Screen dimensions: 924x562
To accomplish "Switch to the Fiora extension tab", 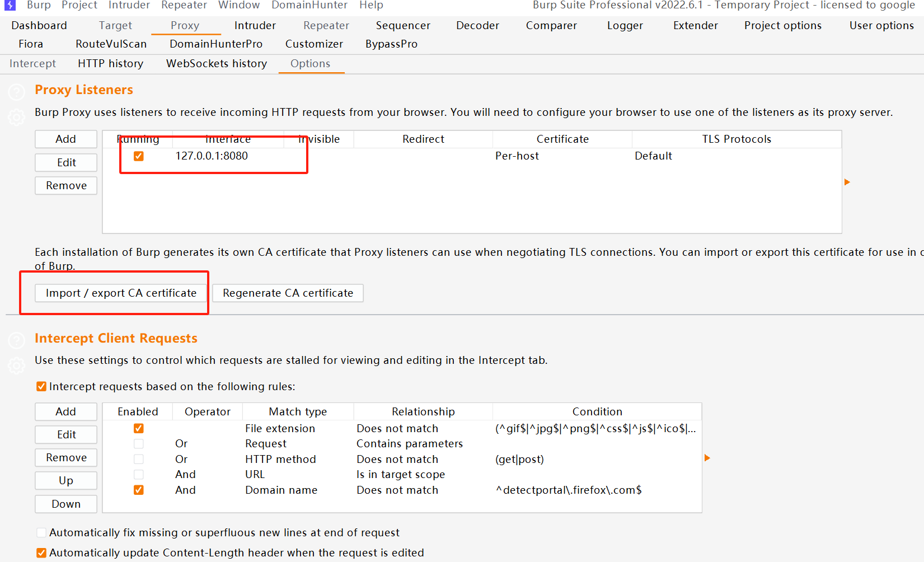I will coord(31,44).
